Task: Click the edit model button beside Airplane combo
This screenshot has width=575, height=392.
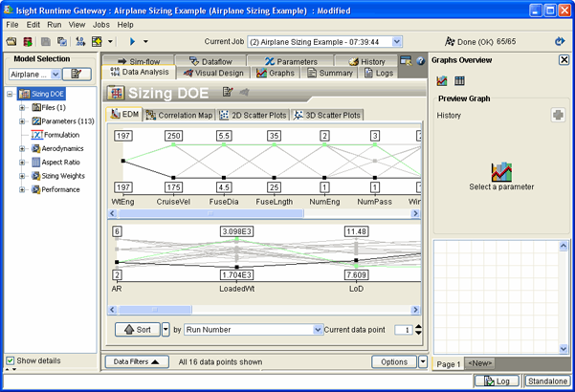Action: tap(77, 74)
